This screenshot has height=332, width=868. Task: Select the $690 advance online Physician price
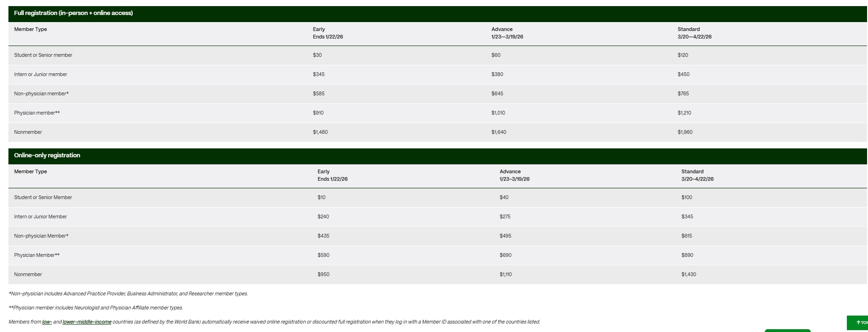[x=505, y=255]
